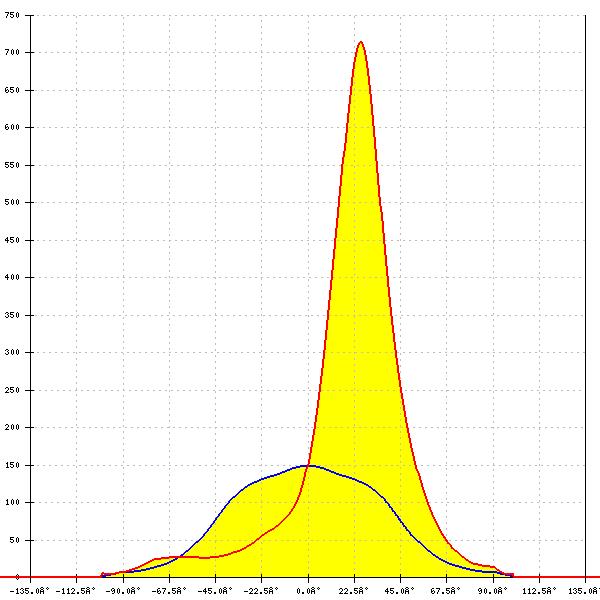Image resolution: width=600 pixels, height=600 pixels.
Task: Click the -22.5° x-axis label
Action: (261, 591)
